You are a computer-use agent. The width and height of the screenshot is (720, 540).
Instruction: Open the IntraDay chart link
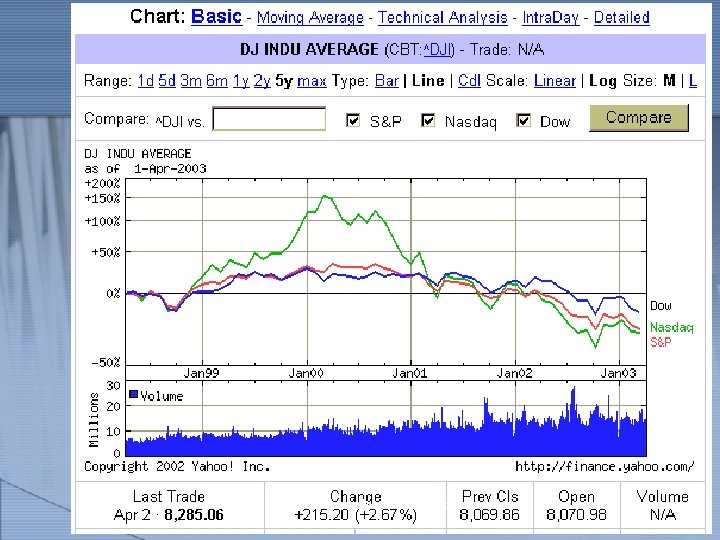point(551,17)
